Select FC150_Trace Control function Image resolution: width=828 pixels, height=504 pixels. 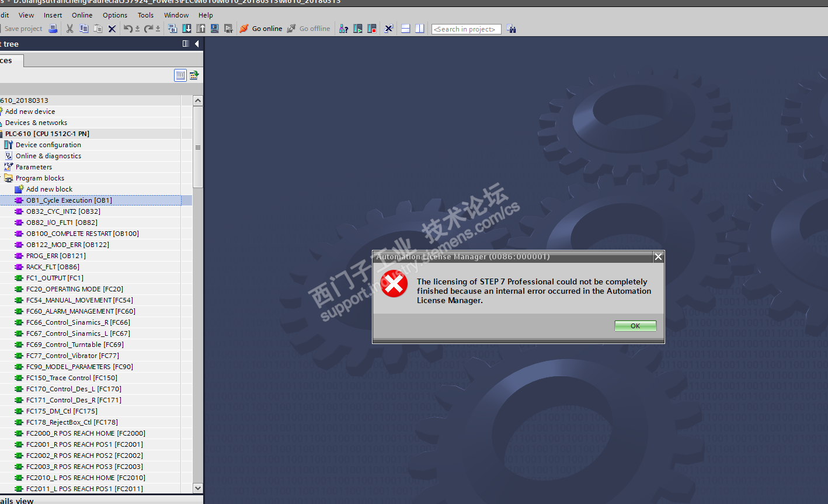pos(71,378)
